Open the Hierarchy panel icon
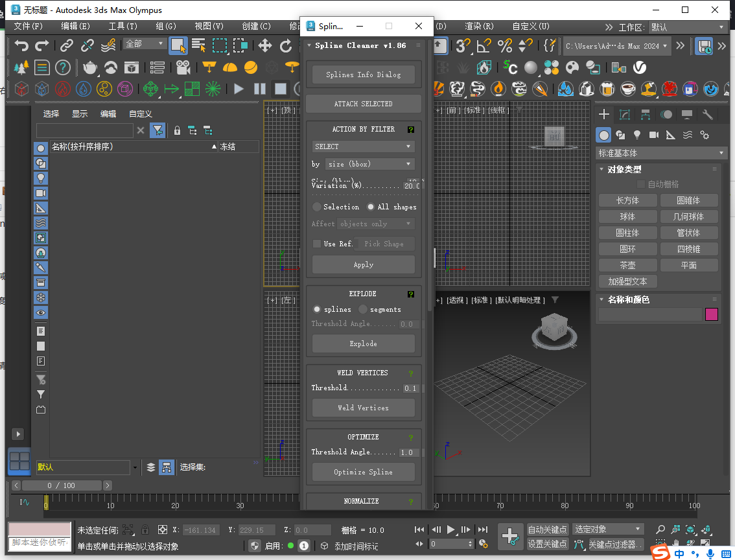The height and width of the screenshot is (560, 735). tap(646, 114)
